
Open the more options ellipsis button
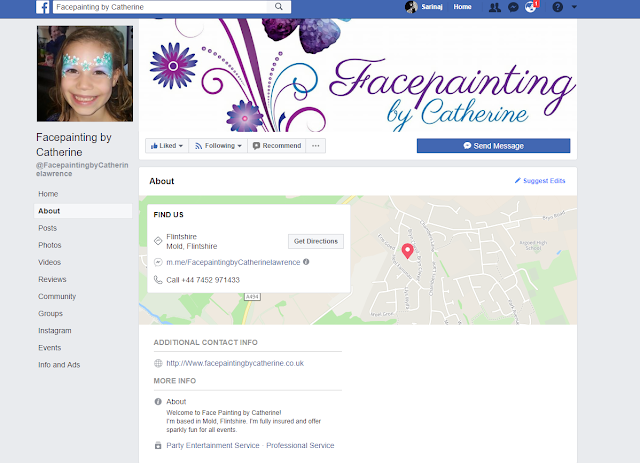(x=316, y=146)
